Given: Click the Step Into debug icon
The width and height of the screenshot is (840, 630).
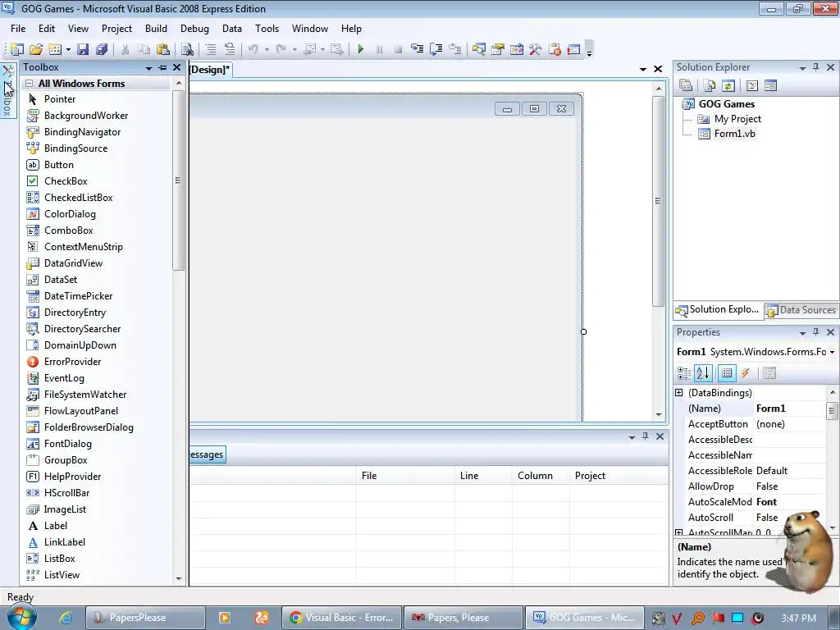Looking at the screenshot, I should pyautogui.click(x=417, y=49).
